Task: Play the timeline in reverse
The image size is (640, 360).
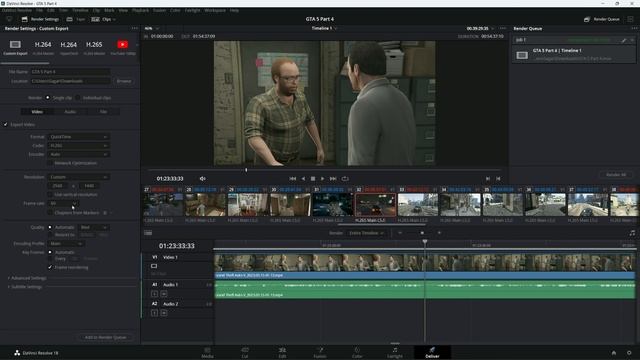Action: [303, 178]
